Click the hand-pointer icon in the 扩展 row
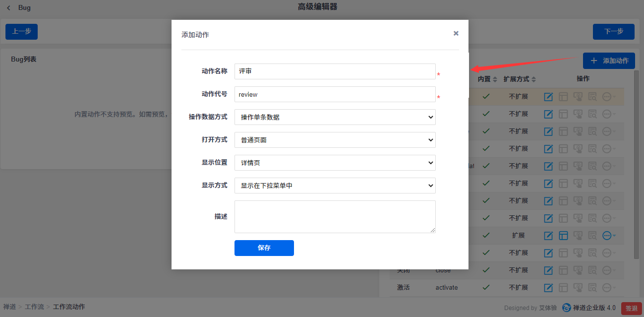The width and height of the screenshot is (644, 317). pos(578,236)
